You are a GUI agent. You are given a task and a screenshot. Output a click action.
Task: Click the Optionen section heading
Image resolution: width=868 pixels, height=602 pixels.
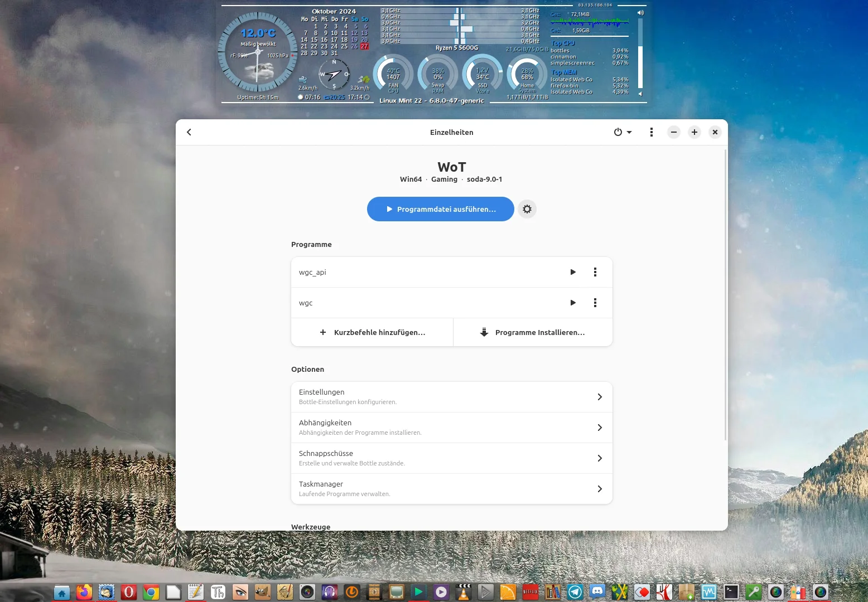(x=307, y=370)
